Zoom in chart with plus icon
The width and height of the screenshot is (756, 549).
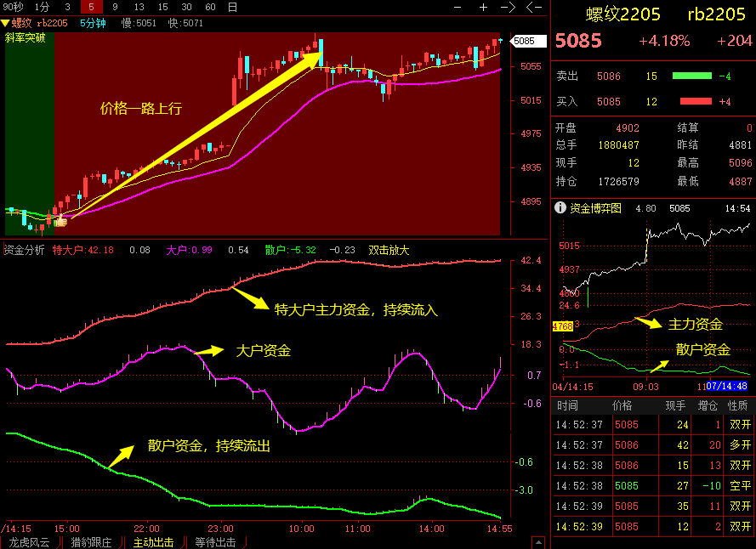pos(483,7)
